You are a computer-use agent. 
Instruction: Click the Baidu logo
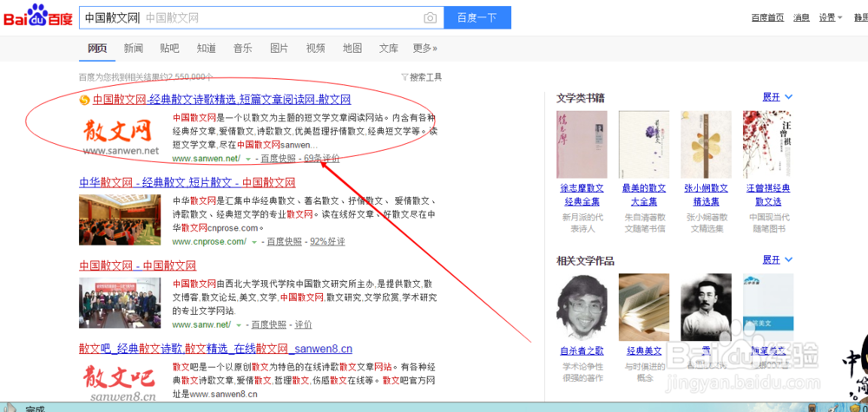point(38,16)
